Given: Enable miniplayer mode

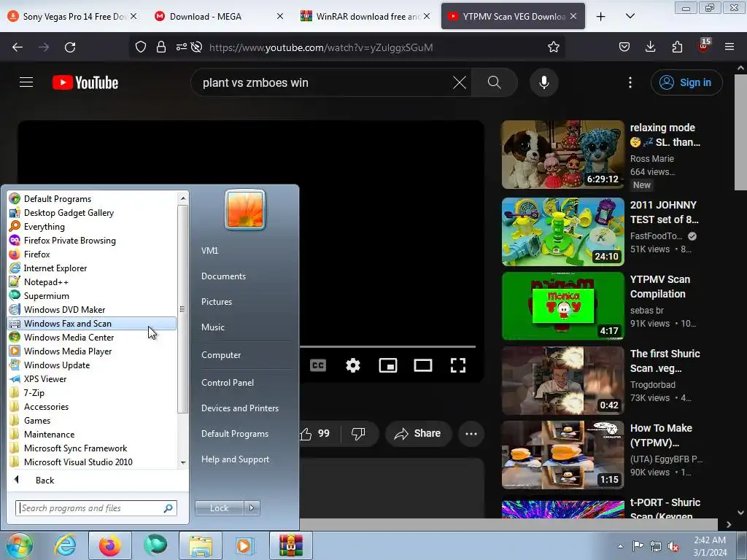Looking at the screenshot, I should pyautogui.click(x=388, y=365).
